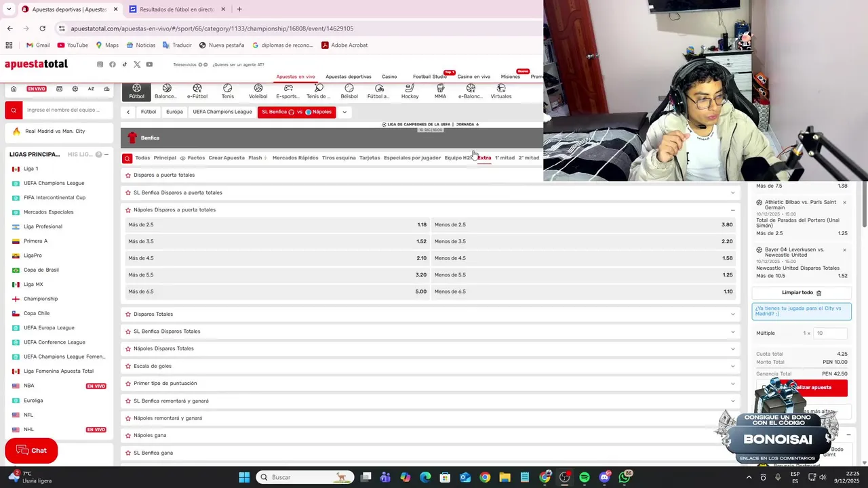Switch to the Tarjetas market tab
The height and width of the screenshot is (488, 868).
pos(370,158)
